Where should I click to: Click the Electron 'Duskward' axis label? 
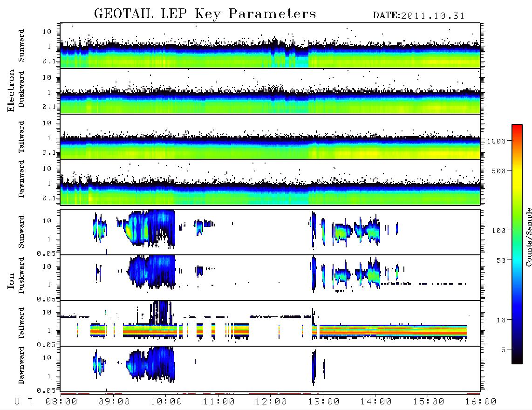[21, 89]
